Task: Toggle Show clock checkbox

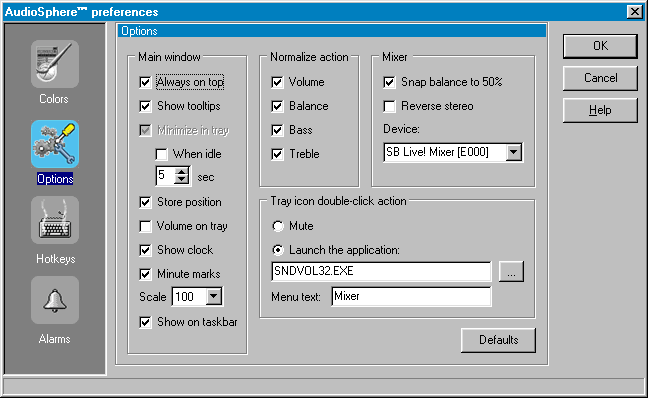Action: coord(145,250)
